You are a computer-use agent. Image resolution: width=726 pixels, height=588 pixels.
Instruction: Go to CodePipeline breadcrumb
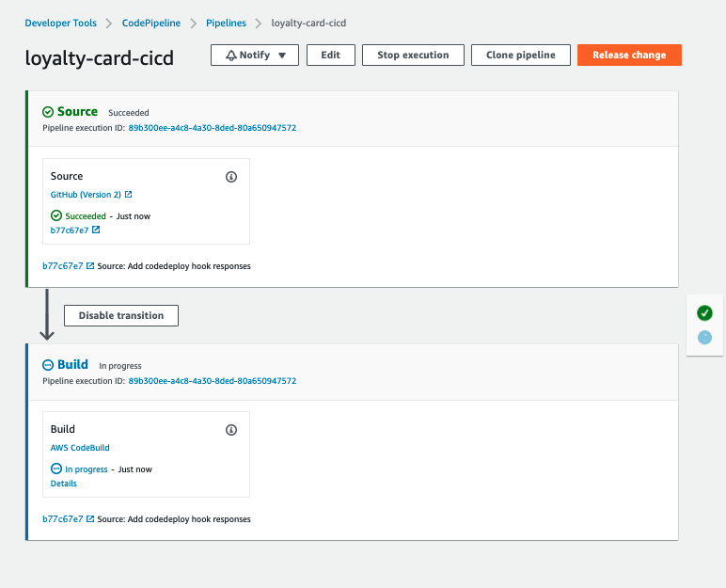pos(151,23)
